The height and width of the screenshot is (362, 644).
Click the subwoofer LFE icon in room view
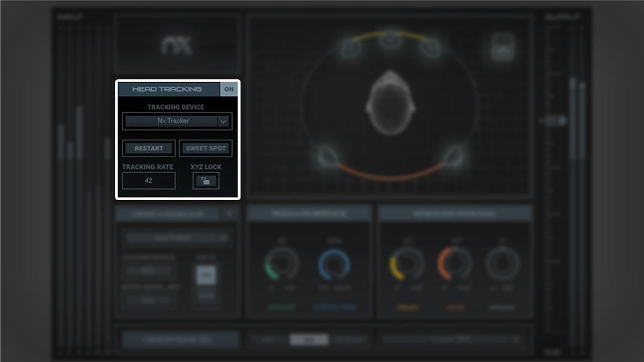pyautogui.click(x=502, y=48)
